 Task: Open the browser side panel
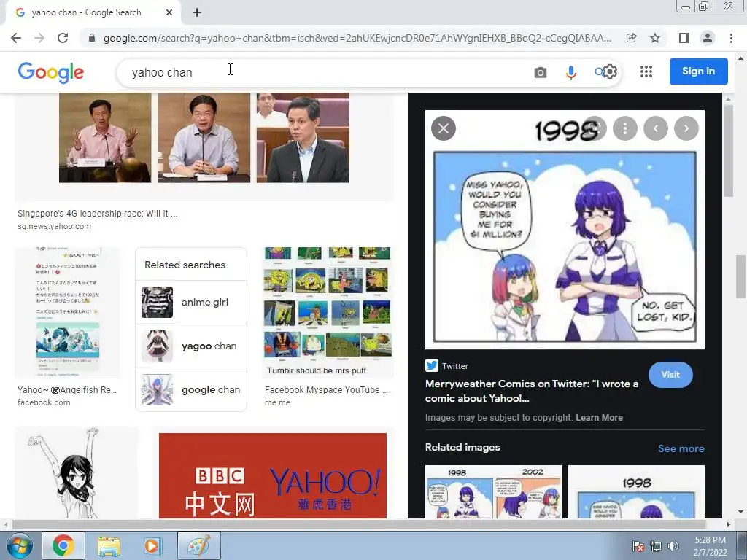coord(684,38)
